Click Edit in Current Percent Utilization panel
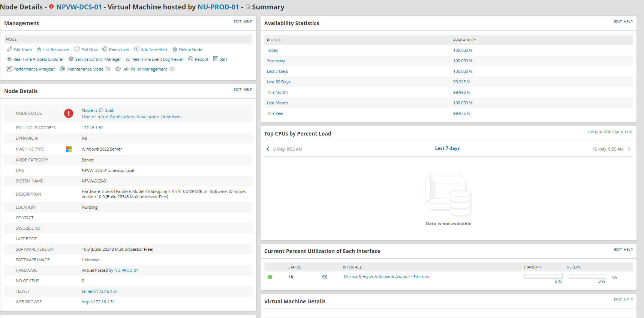644x318 pixels. point(618,250)
